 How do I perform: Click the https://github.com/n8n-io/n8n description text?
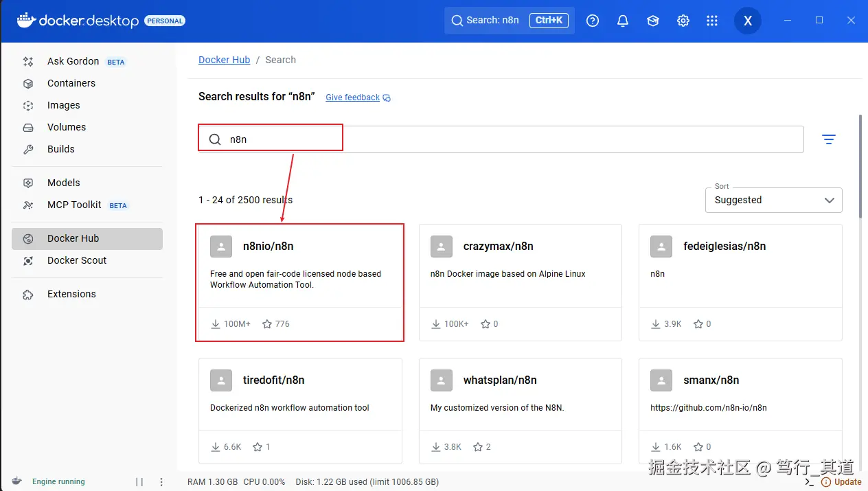click(x=709, y=408)
